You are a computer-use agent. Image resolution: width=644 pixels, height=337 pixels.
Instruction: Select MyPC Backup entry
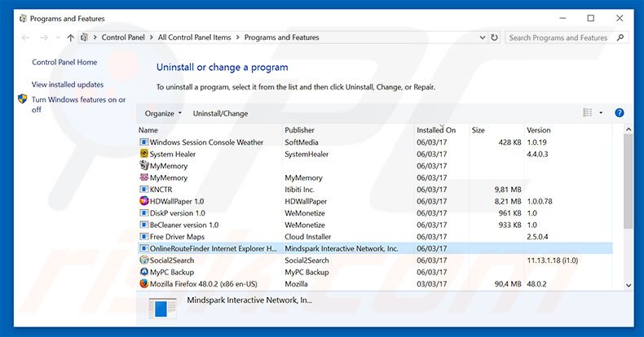[374, 272]
